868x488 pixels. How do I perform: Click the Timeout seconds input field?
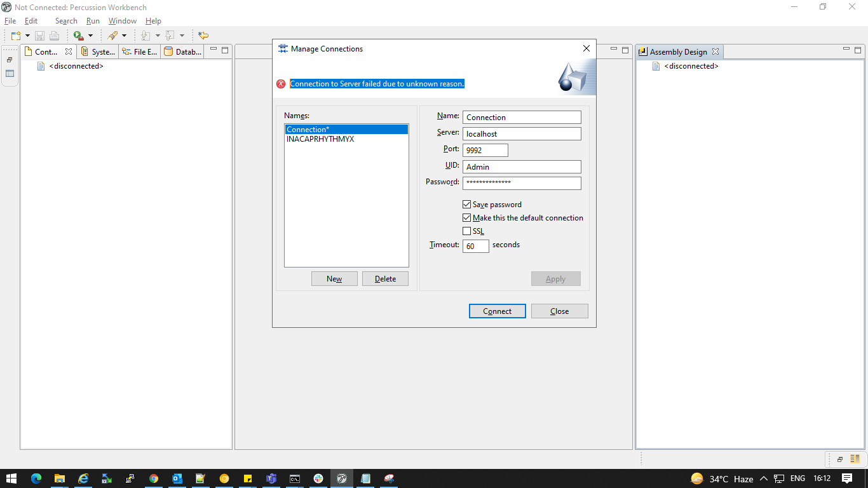pos(475,246)
